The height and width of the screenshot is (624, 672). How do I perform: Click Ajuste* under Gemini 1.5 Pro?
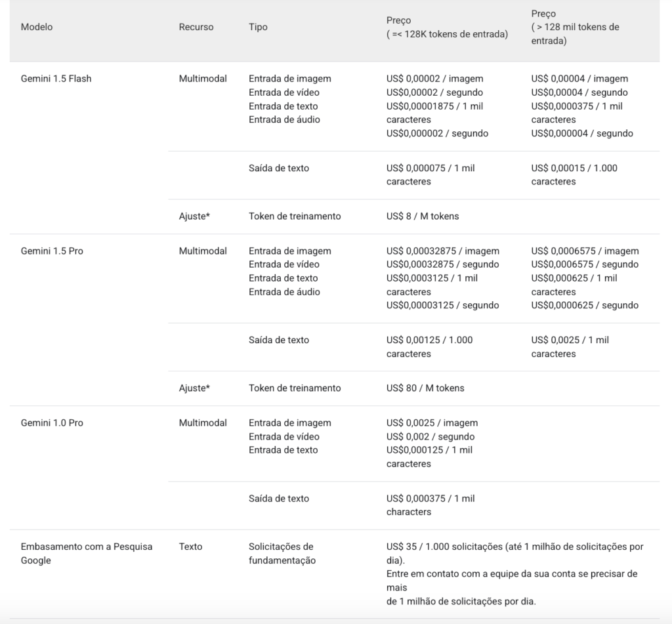coord(194,388)
